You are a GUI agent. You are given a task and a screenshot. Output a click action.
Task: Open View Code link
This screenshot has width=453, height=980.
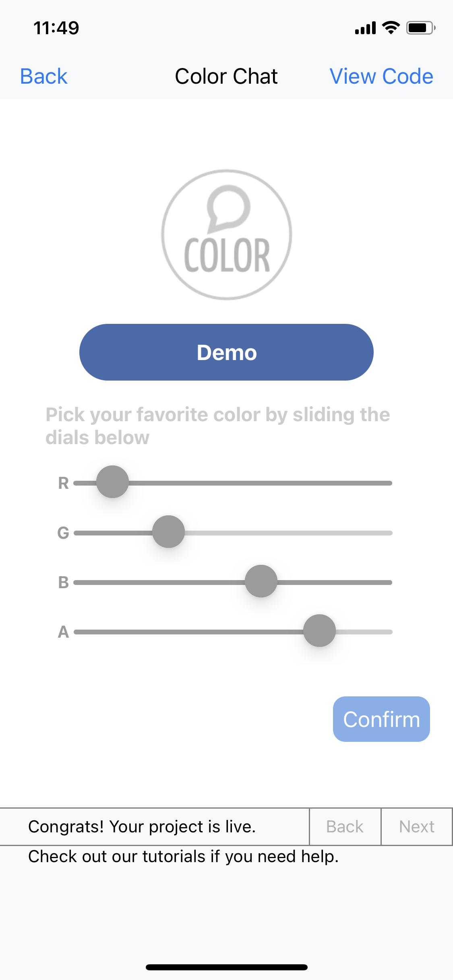tap(381, 76)
